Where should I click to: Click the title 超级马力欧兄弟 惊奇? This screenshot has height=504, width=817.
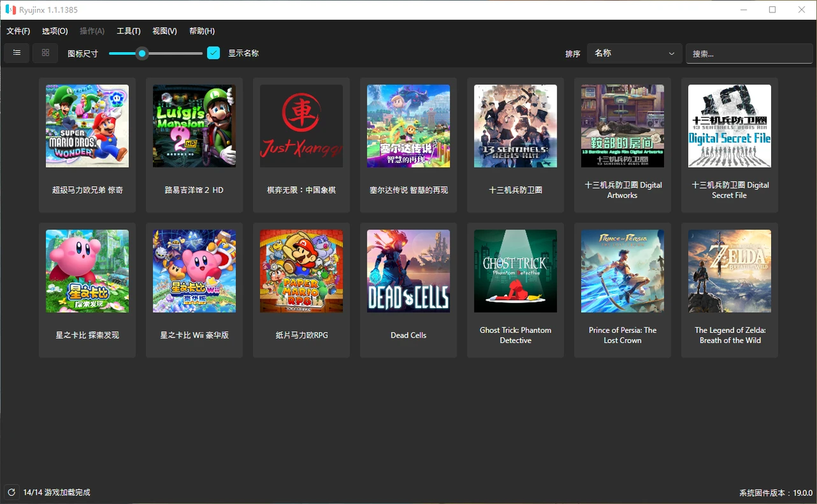[x=87, y=190]
